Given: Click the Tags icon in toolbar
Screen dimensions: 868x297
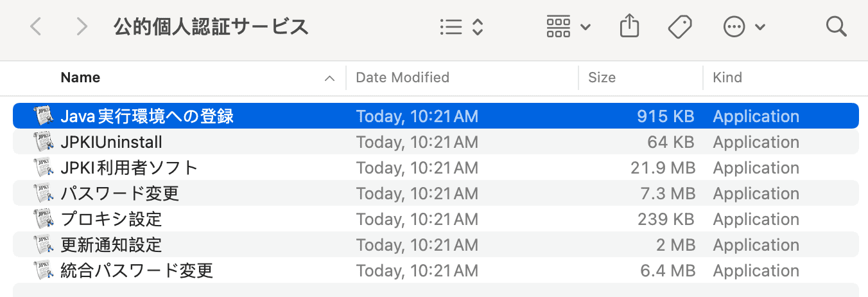Looking at the screenshot, I should [x=679, y=27].
